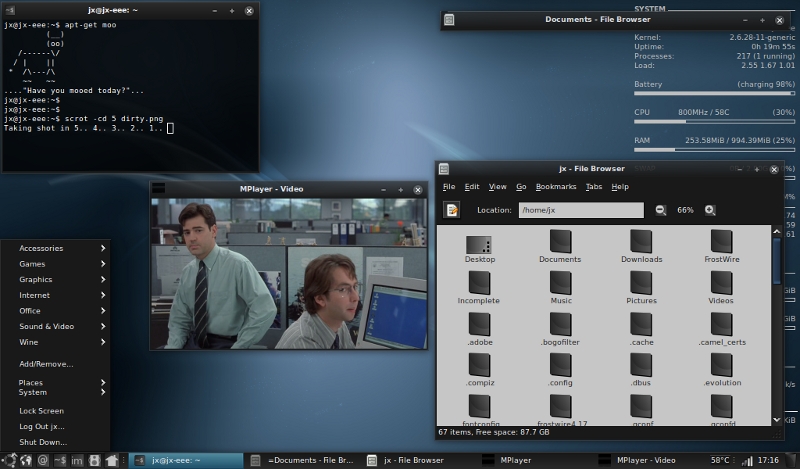Zoom in using the plus magnifier icon
The width and height of the screenshot is (800, 469).
click(710, 210)
